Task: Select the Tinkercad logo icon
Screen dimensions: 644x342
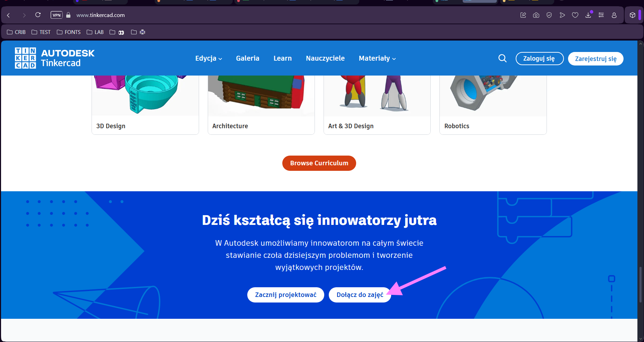Action: pyautogui.click(x=25, y=58)
